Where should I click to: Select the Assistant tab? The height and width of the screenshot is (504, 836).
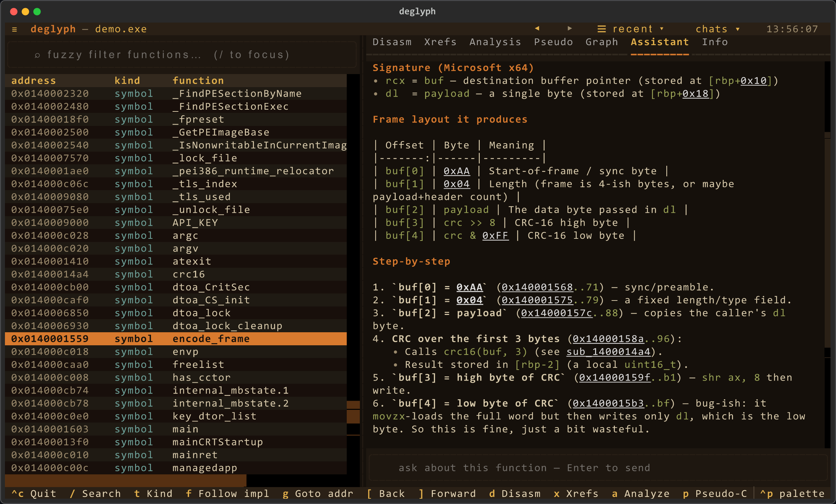[660, 42]
